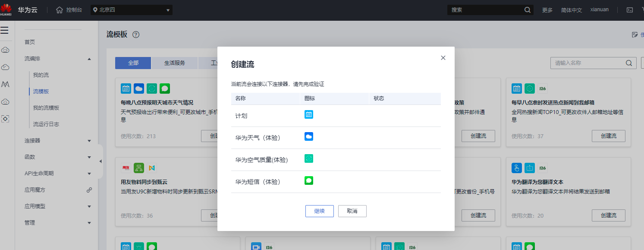Screen dimensions: 644x250
Task: Click the help question mark beside 流模板
Action: tap(136, 35)
